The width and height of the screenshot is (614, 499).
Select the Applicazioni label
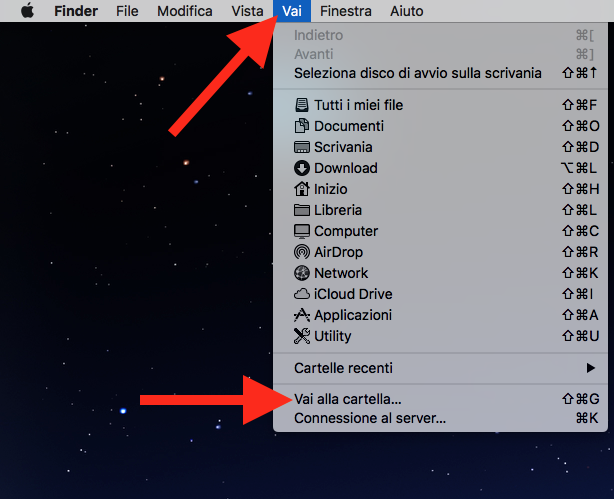click(x=353, y=315)
